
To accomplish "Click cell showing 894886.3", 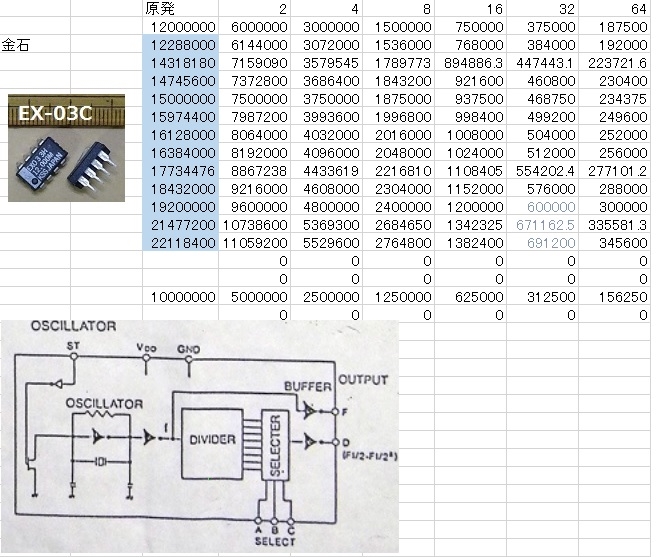I will [471, 63].
